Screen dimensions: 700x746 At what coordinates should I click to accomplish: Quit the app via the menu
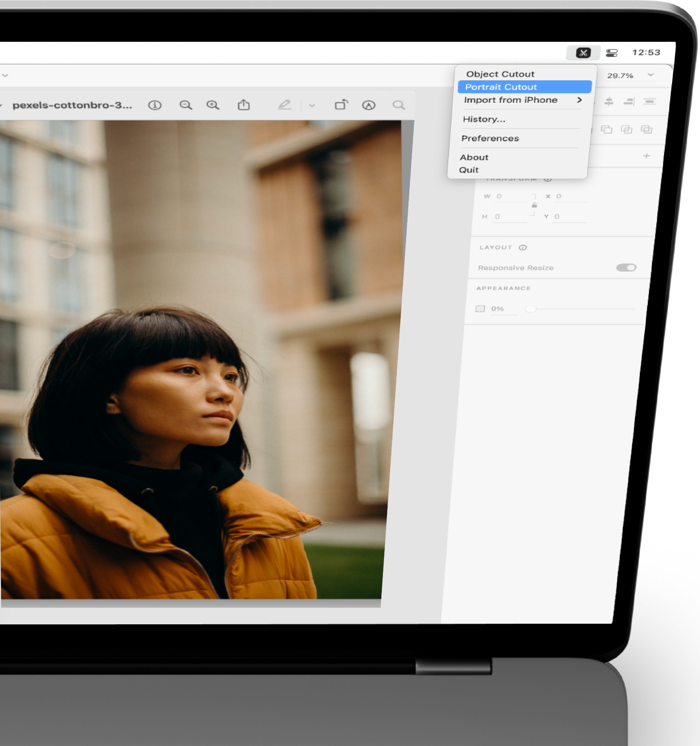[x=468, y=170]
